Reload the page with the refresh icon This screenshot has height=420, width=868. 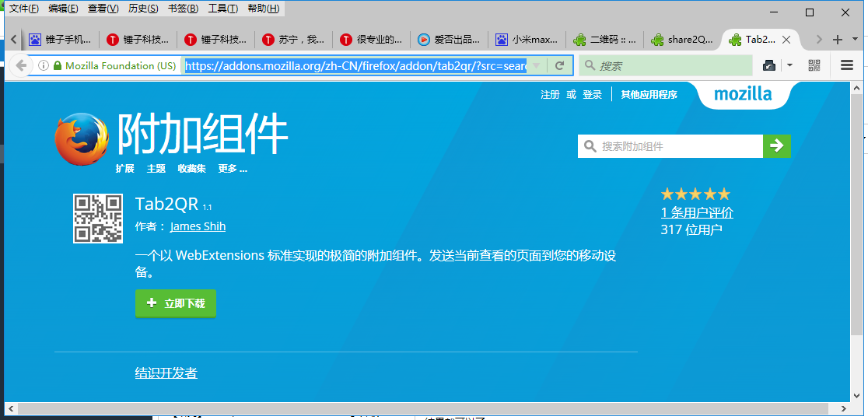(560, 65)
